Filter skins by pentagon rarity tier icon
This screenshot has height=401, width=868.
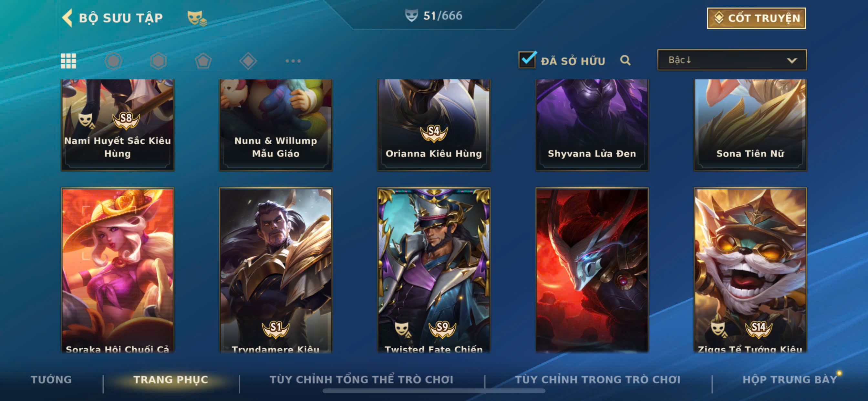203,61
